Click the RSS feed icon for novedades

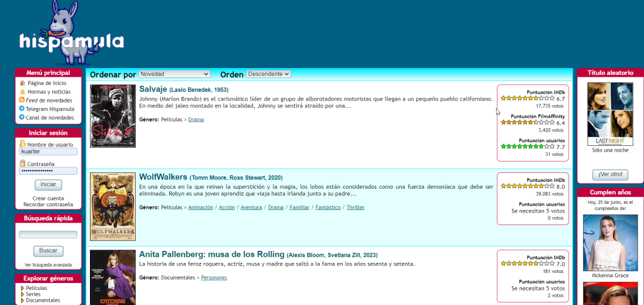(x=22, y=100)
